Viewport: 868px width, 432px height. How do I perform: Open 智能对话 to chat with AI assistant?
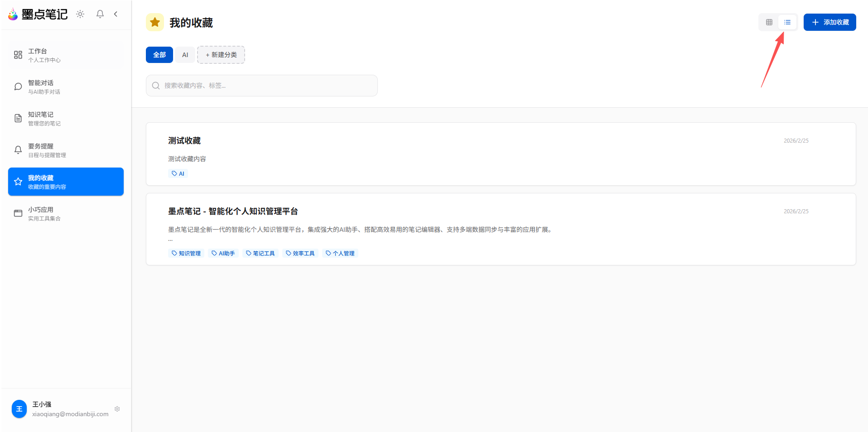66,86
